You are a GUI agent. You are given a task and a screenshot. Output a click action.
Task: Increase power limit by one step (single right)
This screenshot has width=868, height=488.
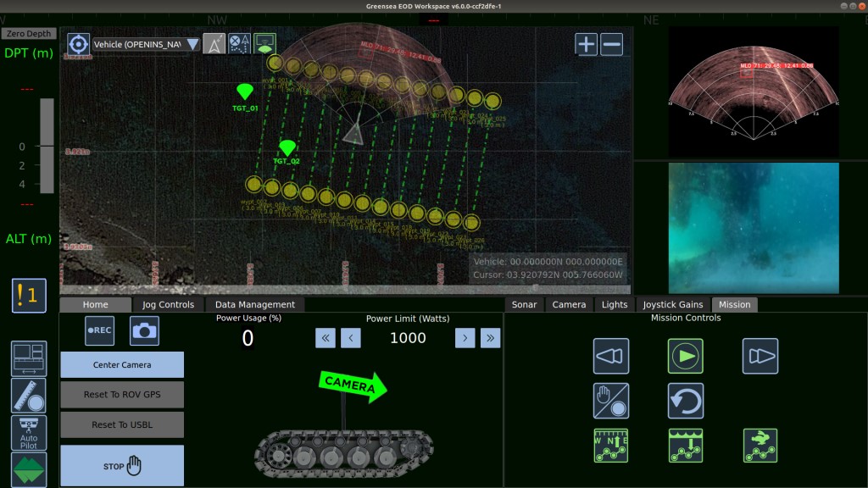(x=465, y=338)
